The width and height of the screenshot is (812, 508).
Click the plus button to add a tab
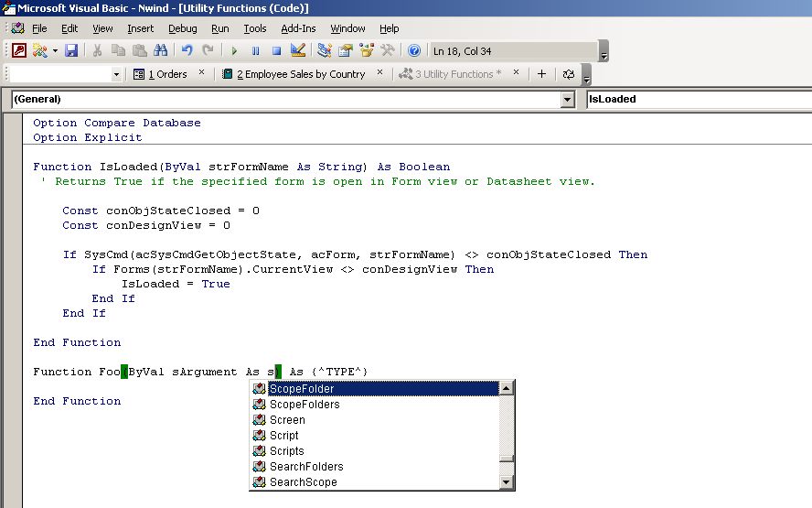(x=541, y=74)
